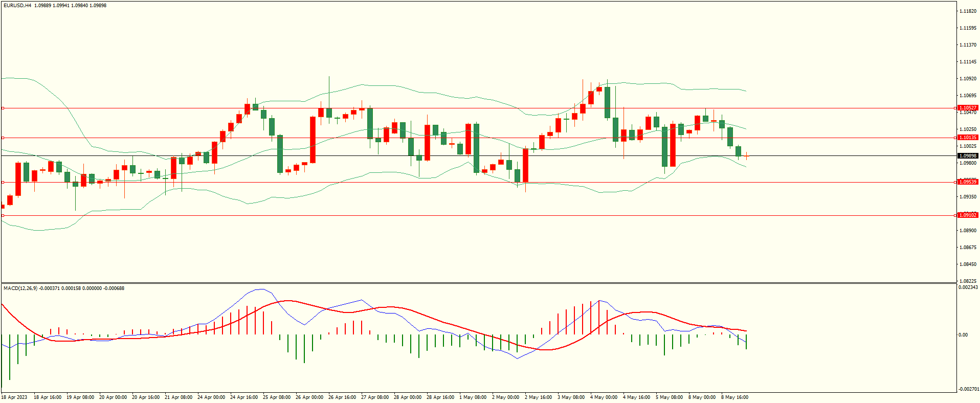Click left handle of the 1.09102 horizontal line

[x=3, y=215]
